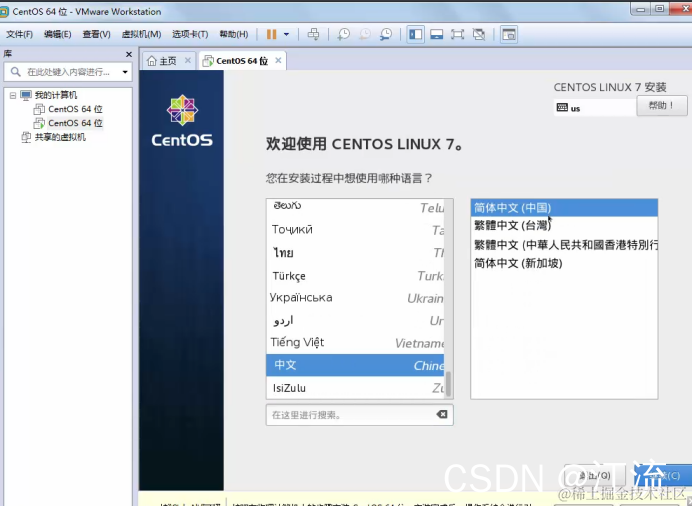692x507 pixels.
Task: Choose 繁體中文 (台灣) locale
Action: coord(564,225)
